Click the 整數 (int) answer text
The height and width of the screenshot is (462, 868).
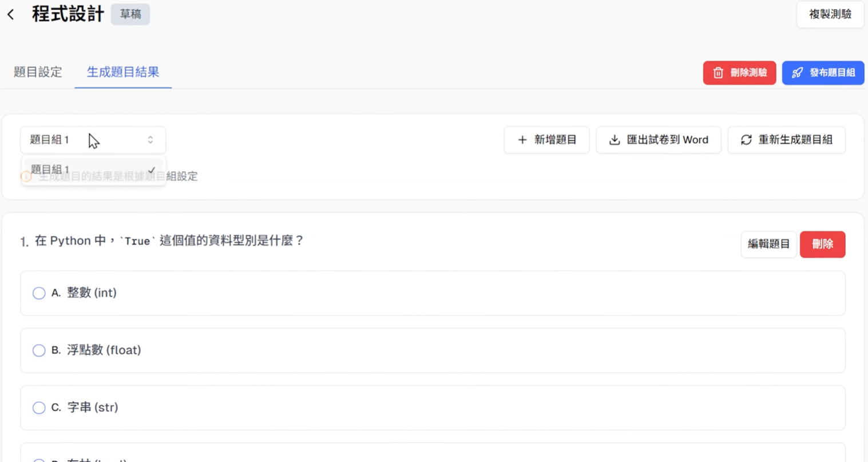click(92, 293)
